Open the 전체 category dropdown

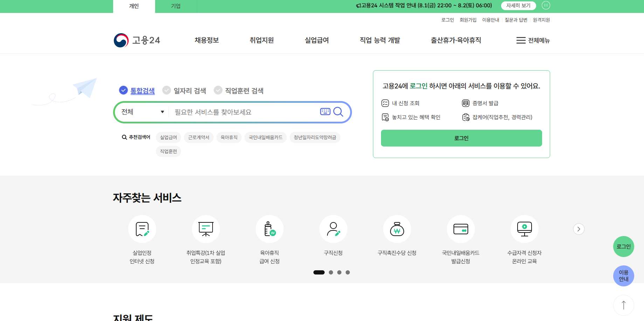(x=141, y=112)
